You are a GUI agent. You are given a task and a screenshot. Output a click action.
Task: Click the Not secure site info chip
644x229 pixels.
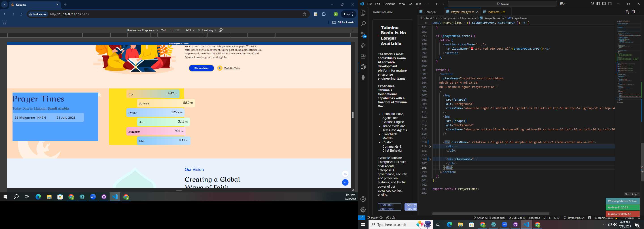(x=38, y=14)
